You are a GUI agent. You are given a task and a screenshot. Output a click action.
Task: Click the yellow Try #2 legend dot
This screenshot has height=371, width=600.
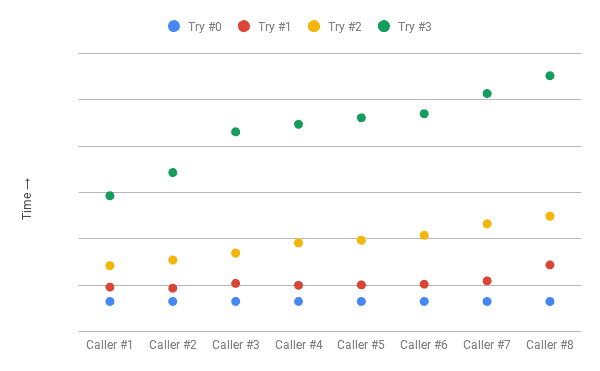click(x=314, y=26)
